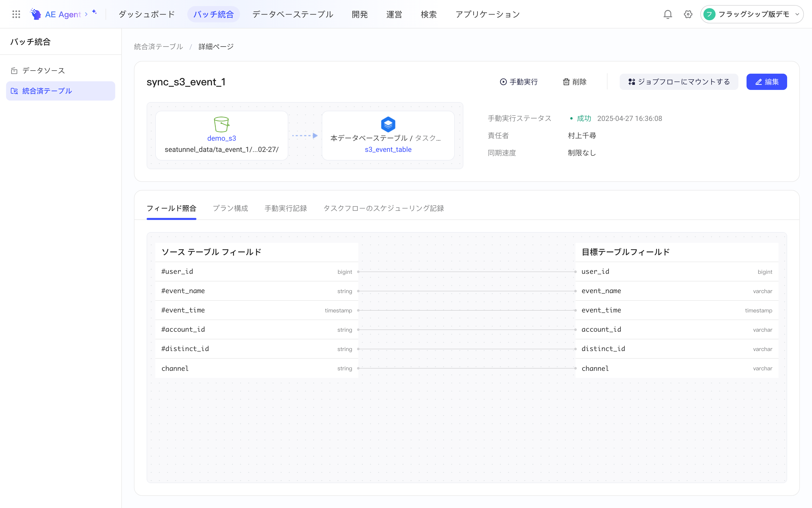Click the sparkle icon beside AE Agent
Screen dimensions: 812x508
point(94,12)
